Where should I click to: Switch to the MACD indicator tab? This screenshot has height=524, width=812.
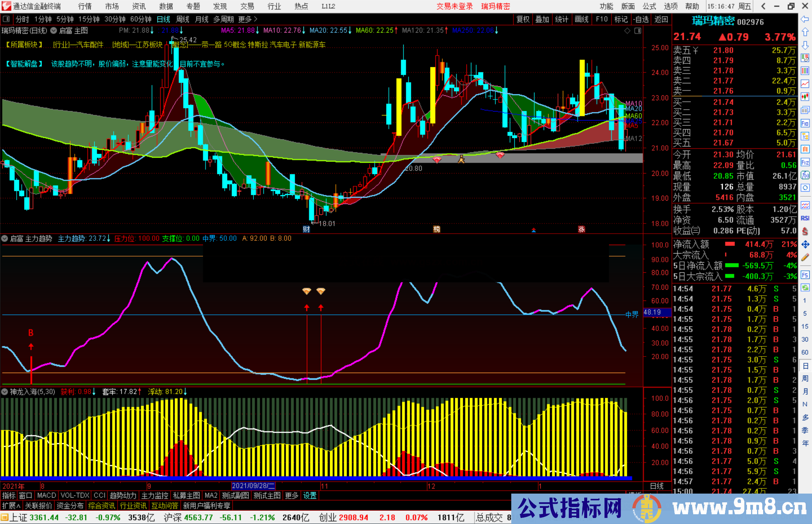click(46, 495)
